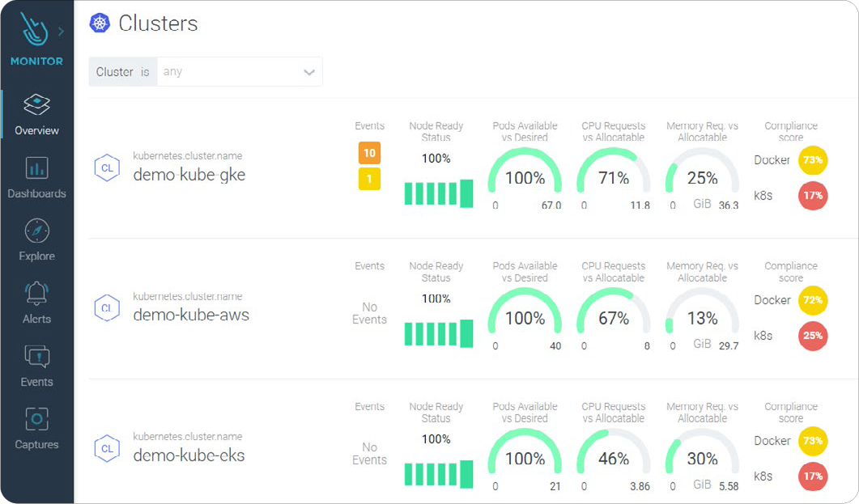Select the demo-kube-aws cluster name
The image size is (859, 504).
(191, 315)
